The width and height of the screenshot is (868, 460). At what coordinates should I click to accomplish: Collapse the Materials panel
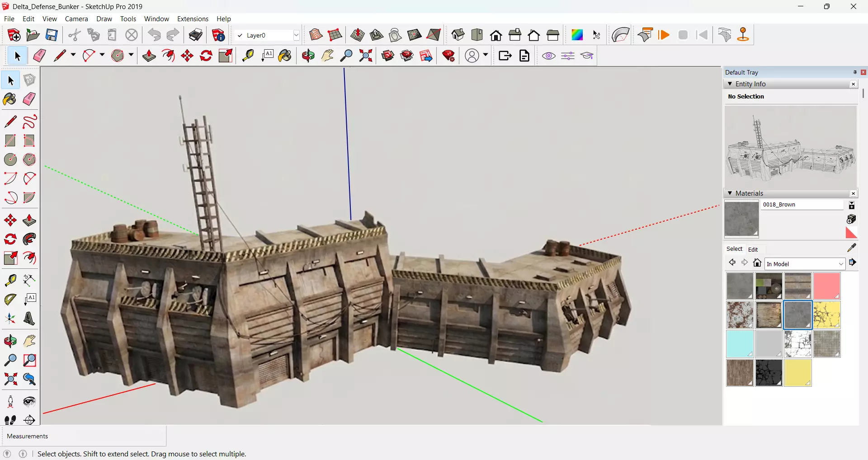[x=730, y=193]
